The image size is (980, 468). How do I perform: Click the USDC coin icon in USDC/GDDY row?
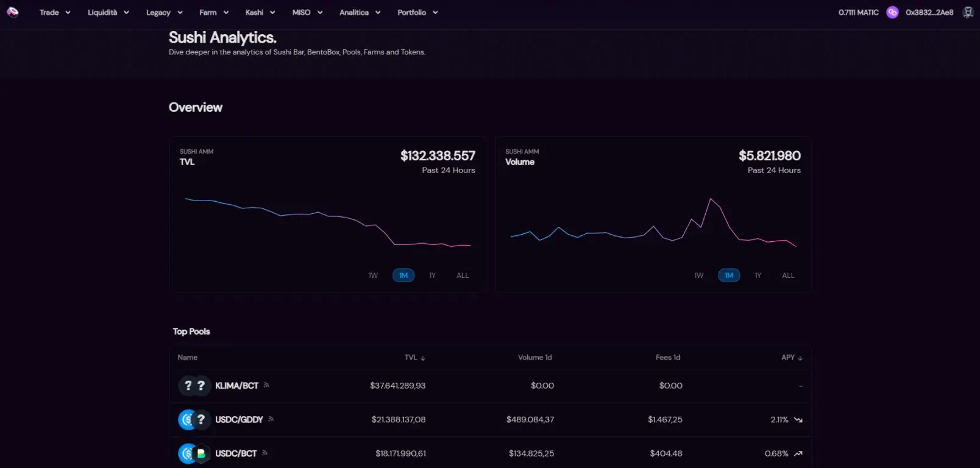point(186,420)
